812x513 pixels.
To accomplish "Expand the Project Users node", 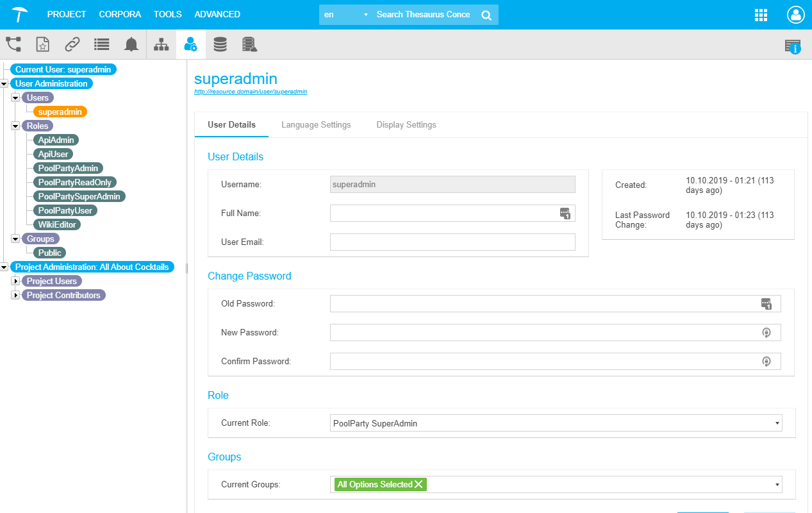I will point(16,282).
